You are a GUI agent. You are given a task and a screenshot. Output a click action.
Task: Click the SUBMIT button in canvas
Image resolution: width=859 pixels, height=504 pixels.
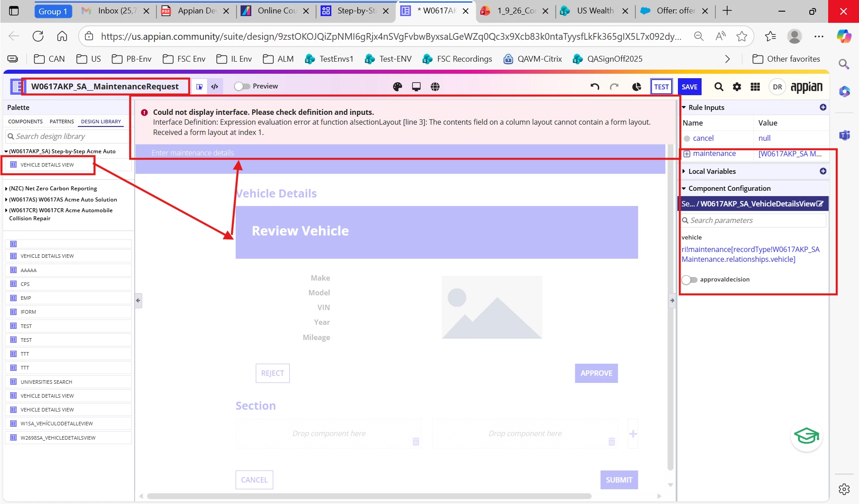pos(619,480)
